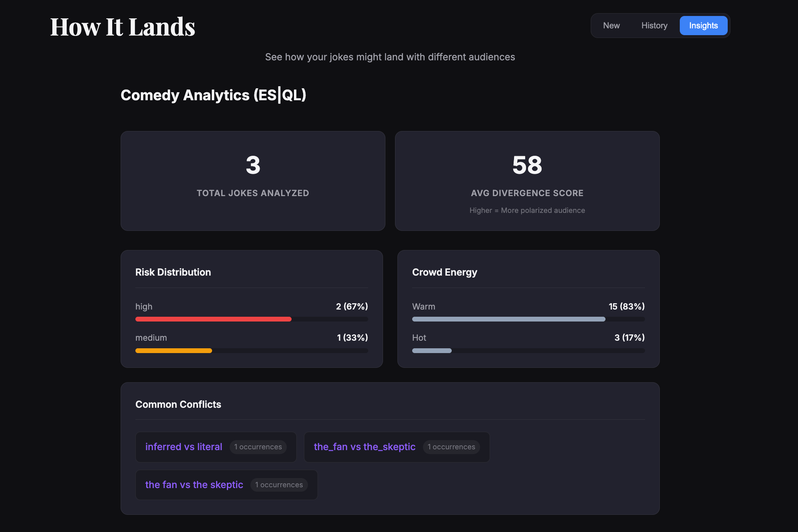The image size is (798, 532).
Task: Click the How It Lands title
Action: (123, 27)
